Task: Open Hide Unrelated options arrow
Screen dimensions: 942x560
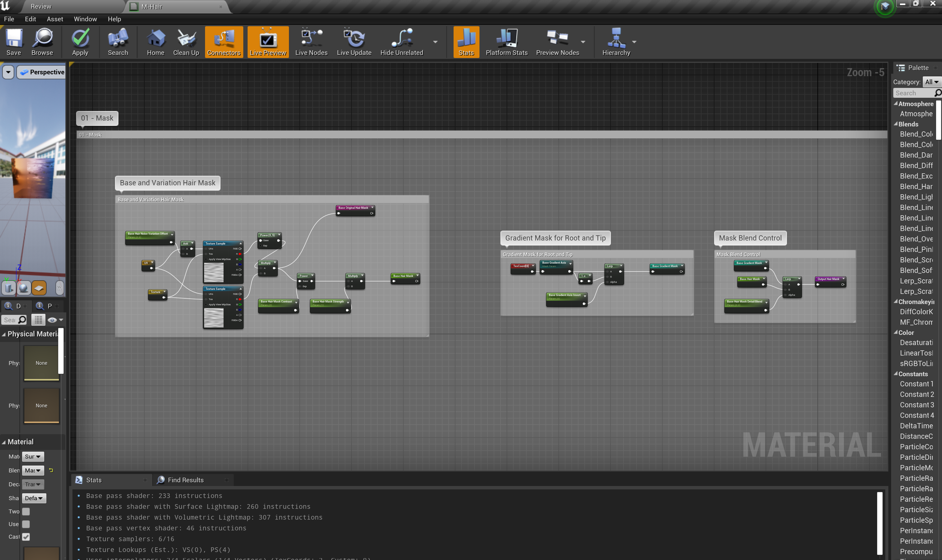Action: tap(435, 42)
